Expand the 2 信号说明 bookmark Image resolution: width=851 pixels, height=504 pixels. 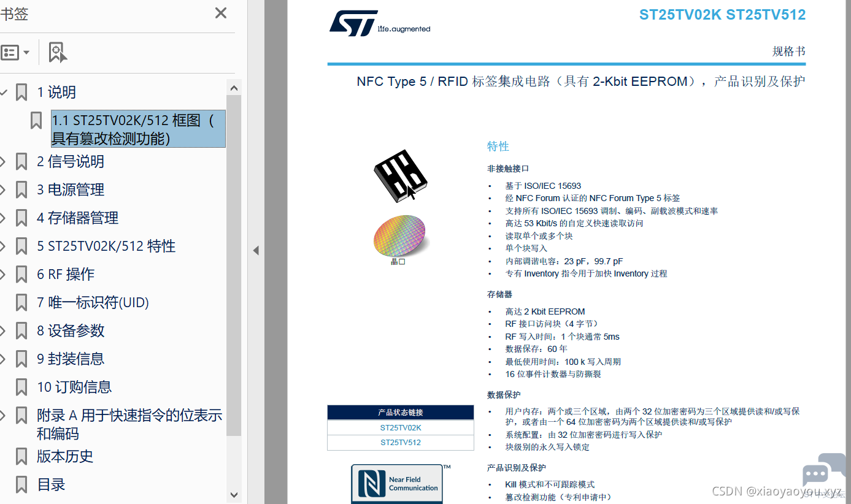3,162
